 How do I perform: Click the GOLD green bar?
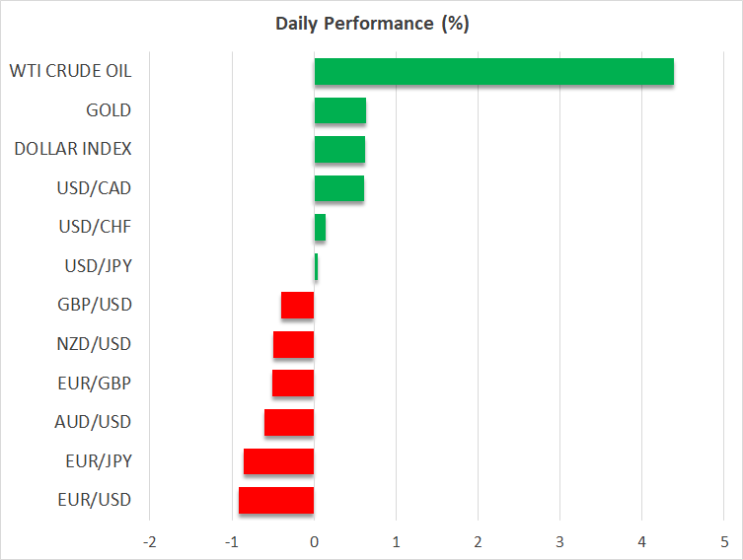[x=340, y=110]
